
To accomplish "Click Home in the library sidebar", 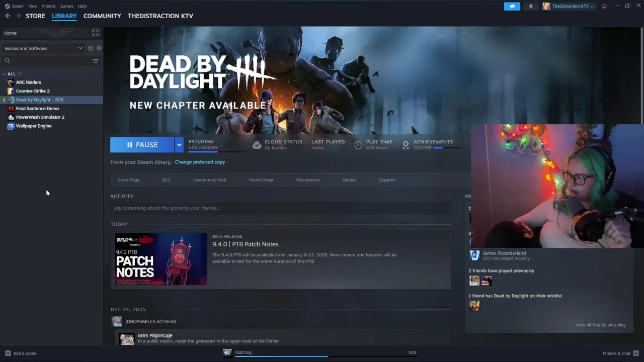I will click(44, 33).
